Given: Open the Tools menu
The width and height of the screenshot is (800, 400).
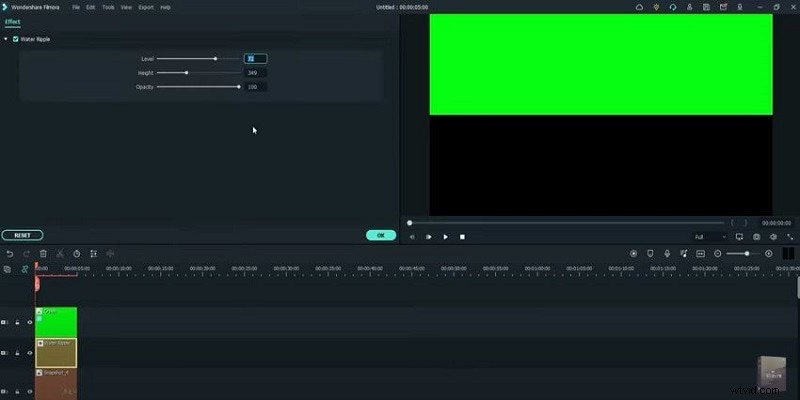Looking at the screenshot, I should (x=108, y=7).
